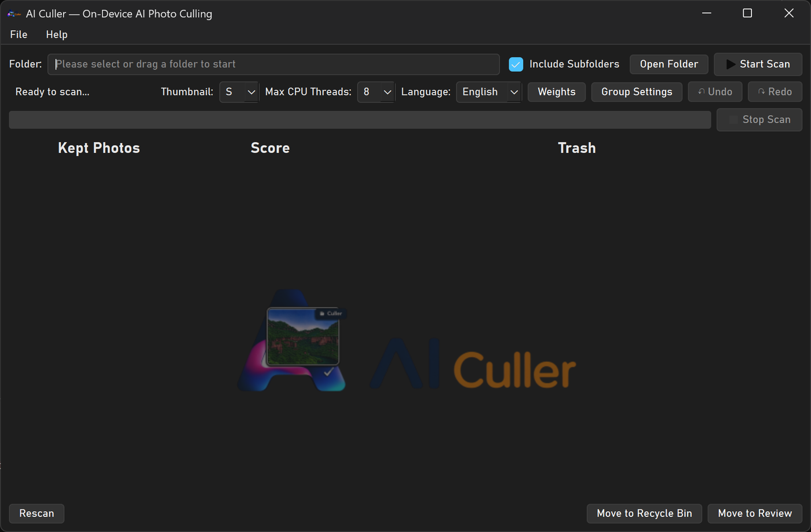Click the scan progress bar

pyautogui.click(x=360, y=120)
